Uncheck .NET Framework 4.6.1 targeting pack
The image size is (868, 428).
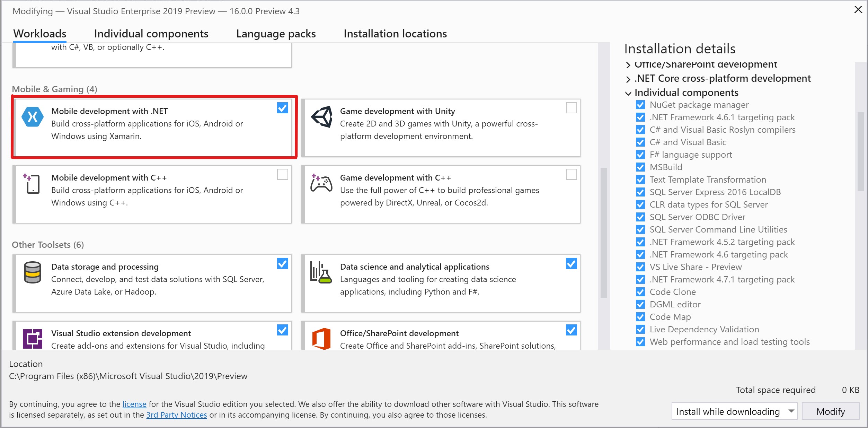[x=640, y=117]
